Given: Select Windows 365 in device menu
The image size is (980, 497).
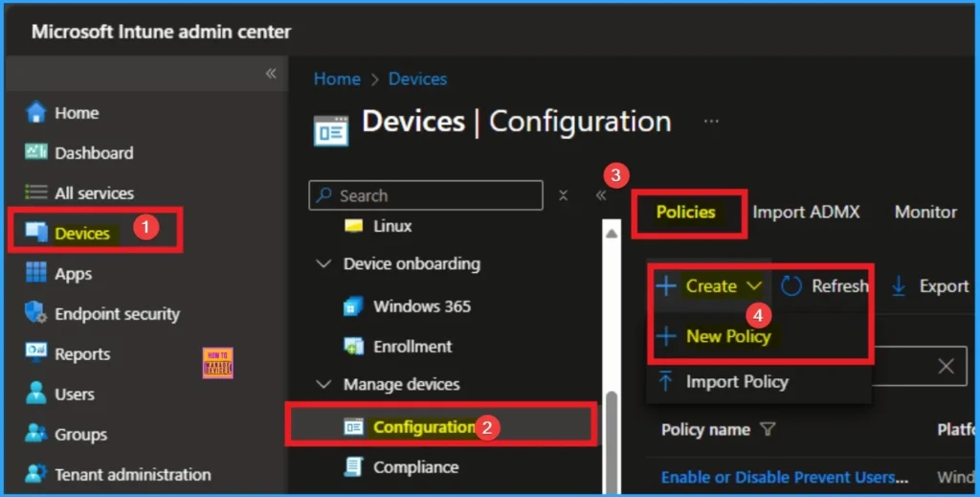Looking at the screenshot, I should click(422, 306).
